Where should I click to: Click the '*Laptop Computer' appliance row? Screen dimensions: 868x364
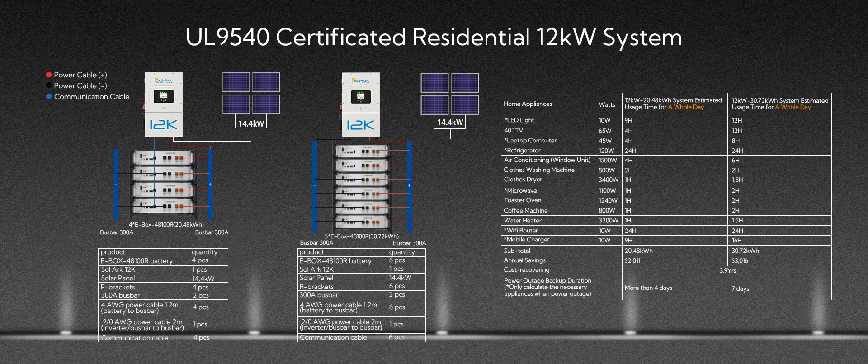(666, 140)
